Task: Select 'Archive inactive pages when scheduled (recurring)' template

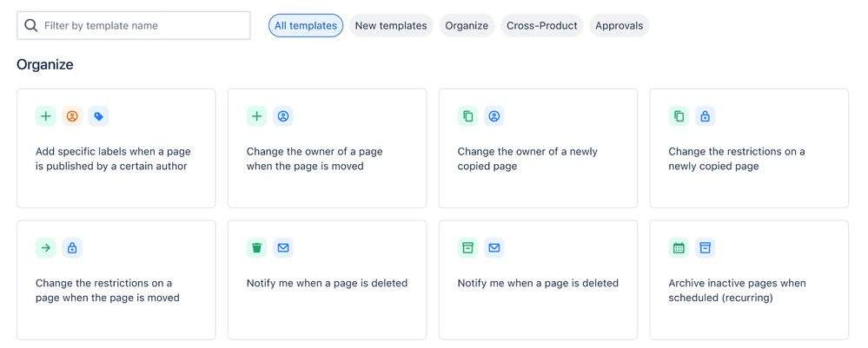Action: click(x=749, y=280)
